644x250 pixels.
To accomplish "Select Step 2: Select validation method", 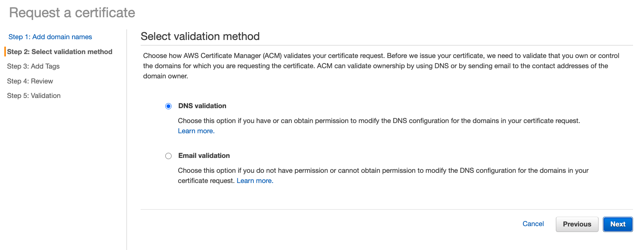I will pyautogui.click(x=60, y=51).
